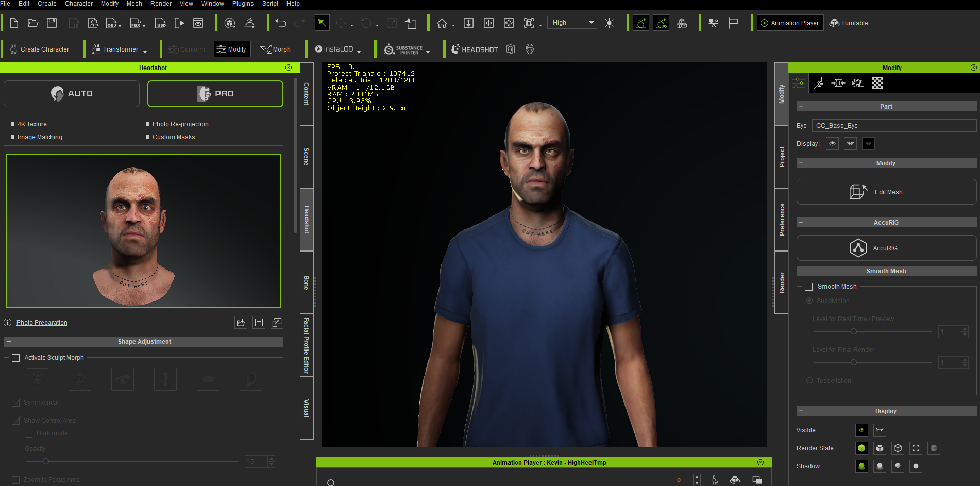Open the InstaLOD tool
The height and width of the screenshot is (486, 980).
coord(334,49)
